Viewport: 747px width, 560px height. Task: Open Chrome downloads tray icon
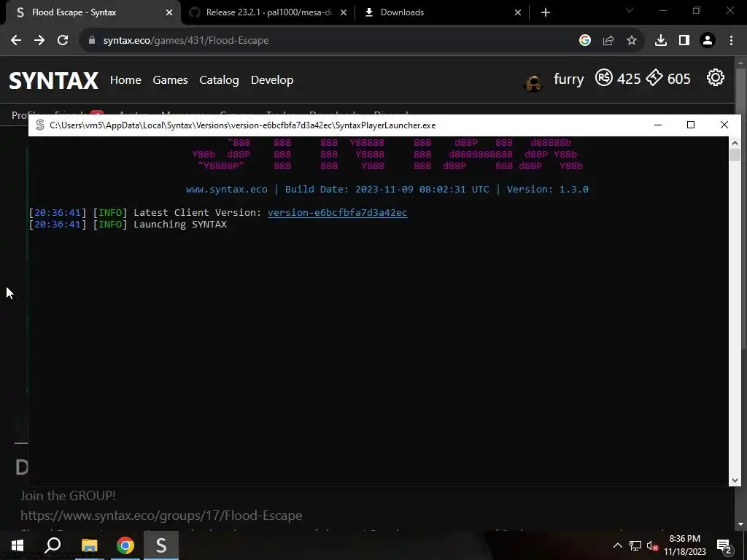tap(661, 41)
